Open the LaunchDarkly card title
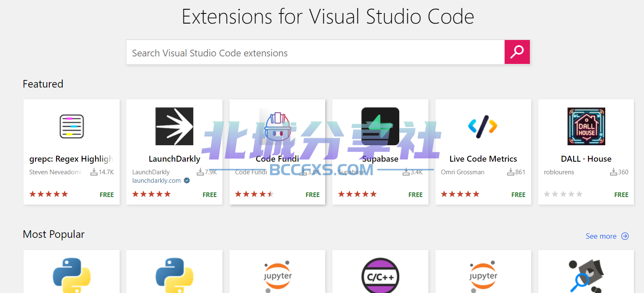The image size is (644, 293). pyautogui.click(x=174, y=159)
